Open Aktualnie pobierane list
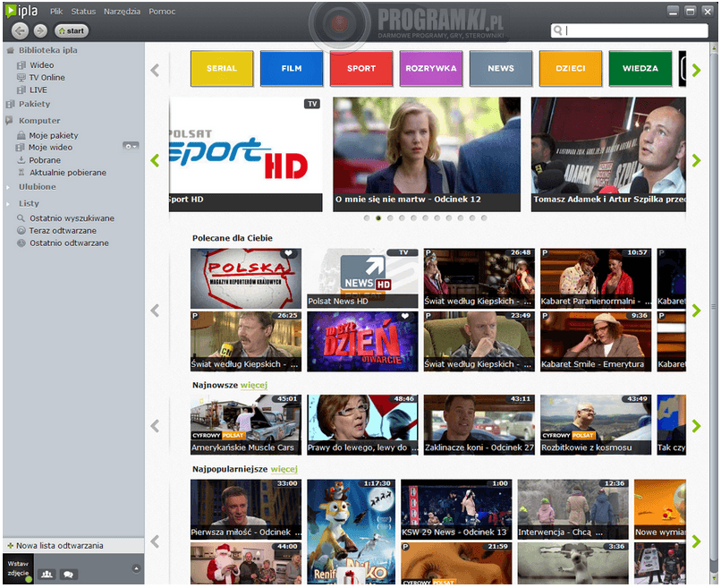The width and height of the screenshot is (721, 588). (x=68, y=173)
